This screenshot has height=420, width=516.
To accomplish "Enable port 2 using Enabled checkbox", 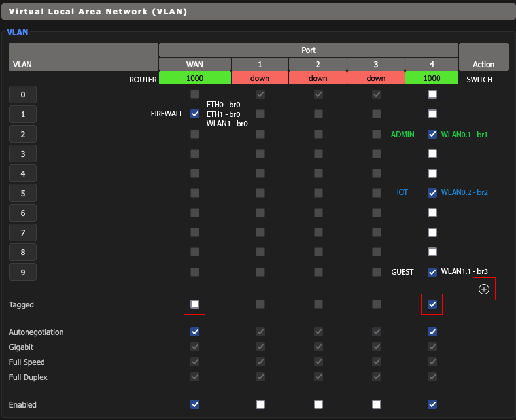I will 318,404.
